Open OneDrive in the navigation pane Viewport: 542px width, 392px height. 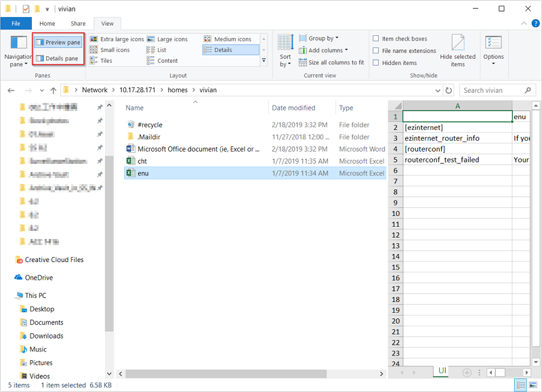[39, 278]
